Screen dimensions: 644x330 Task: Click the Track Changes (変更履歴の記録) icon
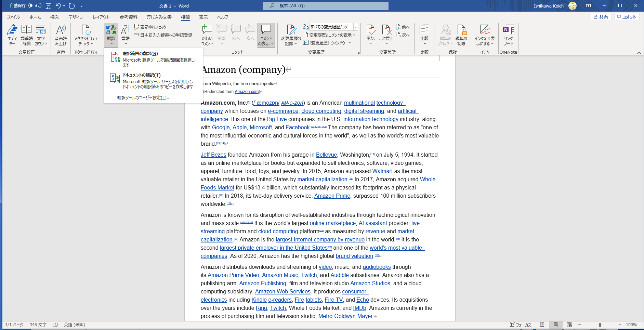(x=291, y=30)
